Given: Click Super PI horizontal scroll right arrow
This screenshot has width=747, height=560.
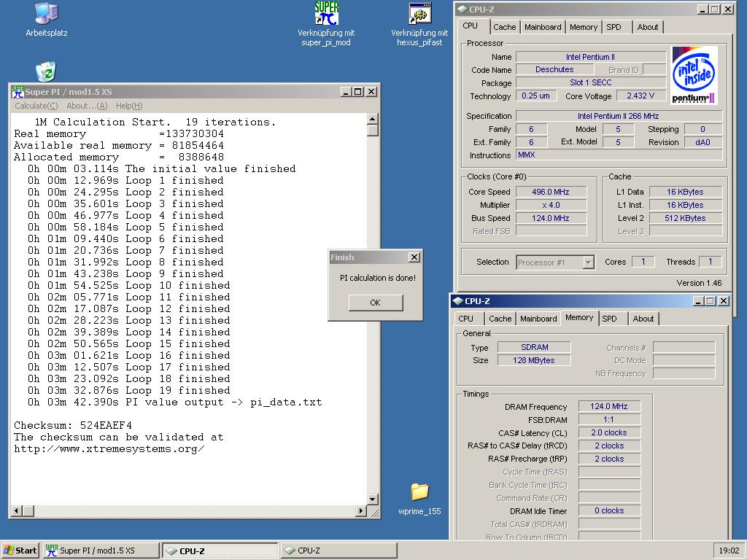Looking at the screenshot, I should 360,511.
